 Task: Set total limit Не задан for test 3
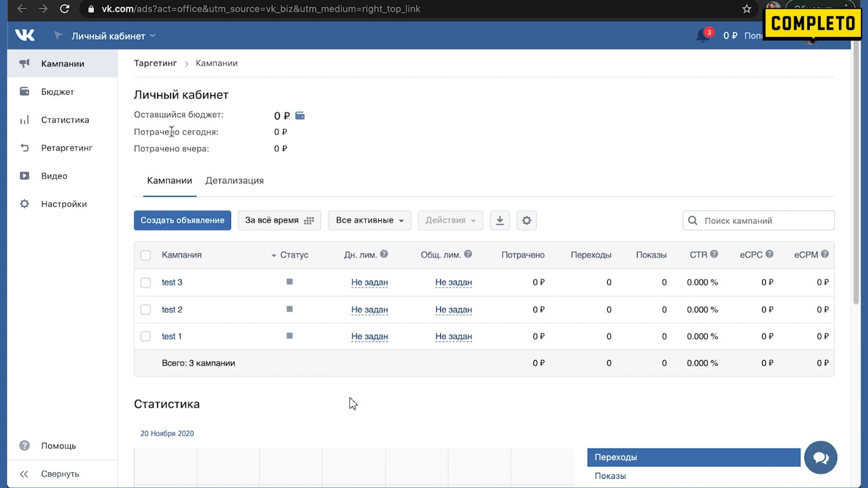click(453, 282)
